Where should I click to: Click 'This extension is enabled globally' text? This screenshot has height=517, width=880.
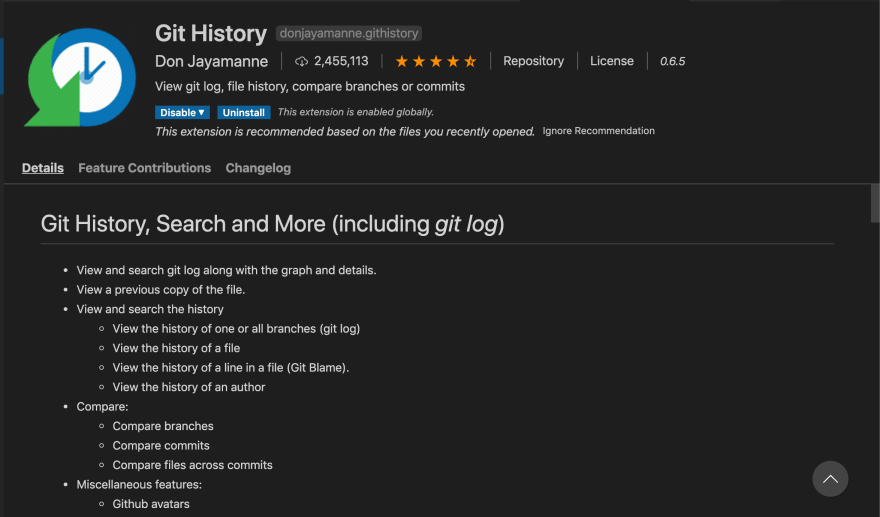356,112
